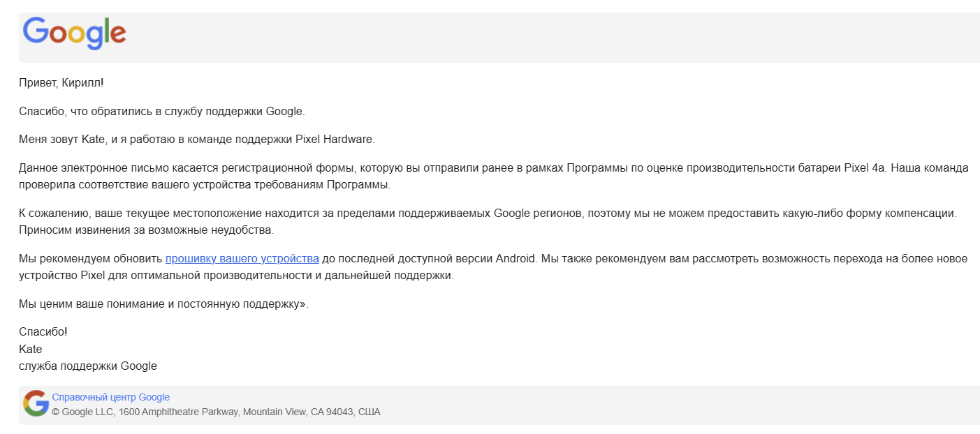Click the greeting line Привет, Кирилл!
This screenshot has height=434, width=980.
pos(61,83)
